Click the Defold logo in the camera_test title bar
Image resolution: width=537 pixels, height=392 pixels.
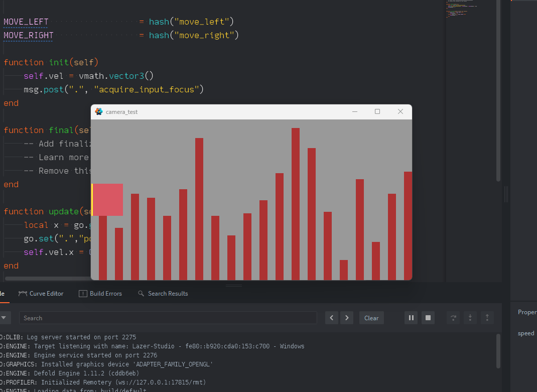pos(99,111)
